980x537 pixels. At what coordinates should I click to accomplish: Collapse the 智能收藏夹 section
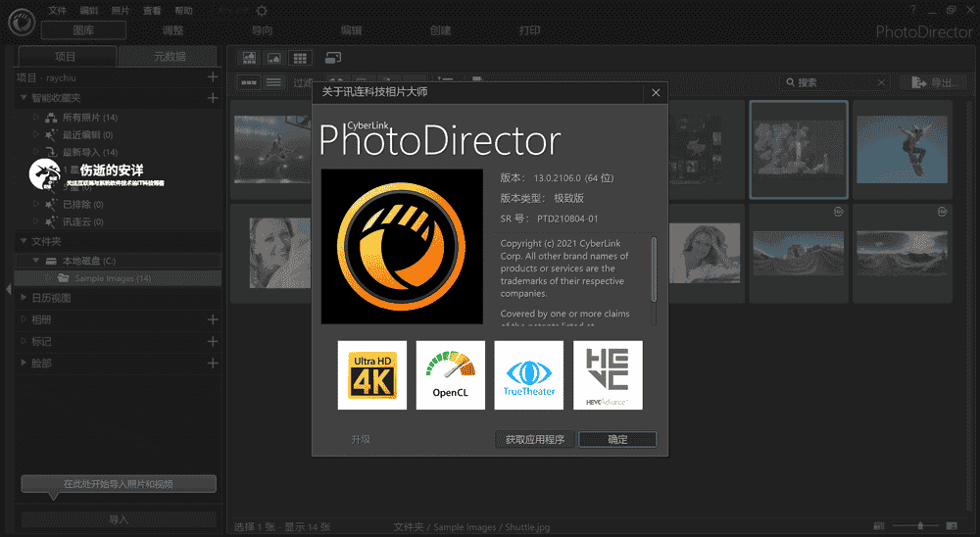click(24, 98)
